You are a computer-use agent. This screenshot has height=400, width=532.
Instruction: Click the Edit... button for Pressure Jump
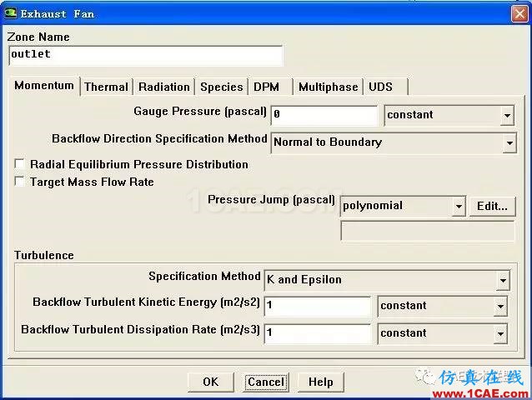pyautogui.click(x=492, y=206)
